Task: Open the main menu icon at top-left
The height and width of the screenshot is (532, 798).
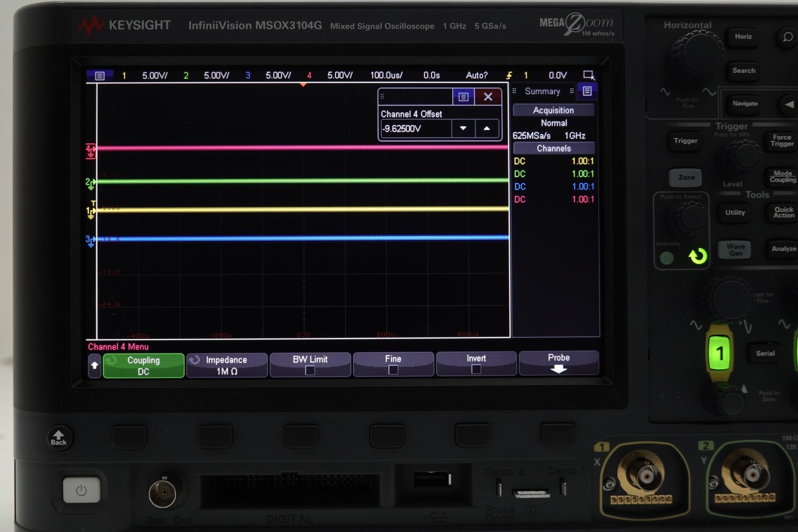Action: 99,76
